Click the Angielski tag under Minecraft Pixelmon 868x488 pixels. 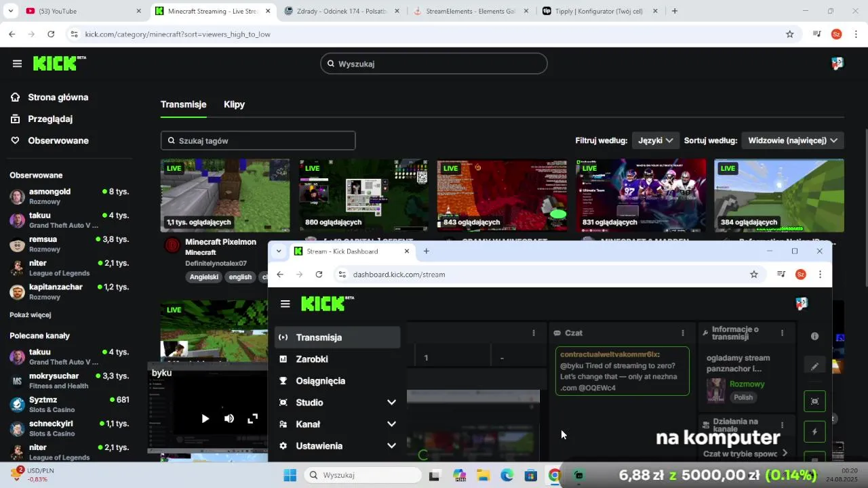204,277
